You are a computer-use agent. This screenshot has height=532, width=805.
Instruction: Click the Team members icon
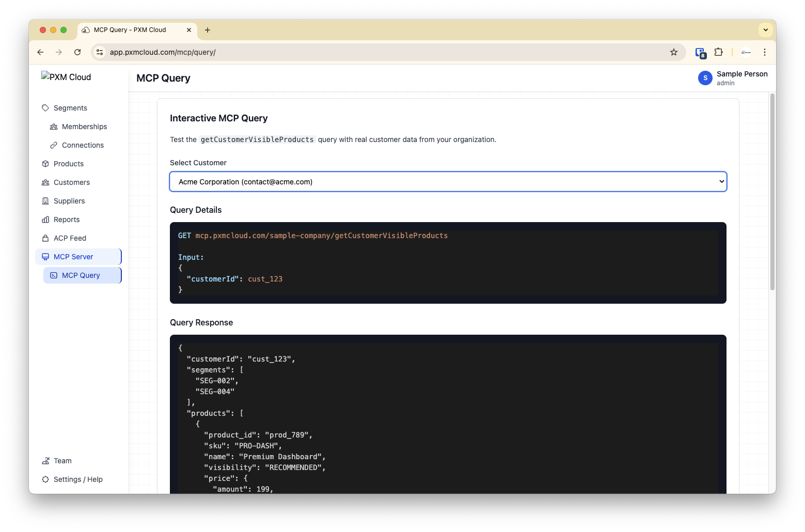(45, 461)
